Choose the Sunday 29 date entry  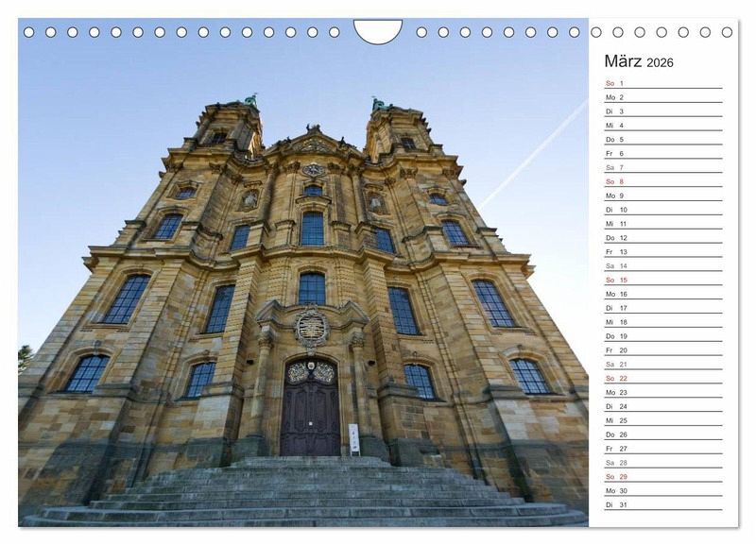[x=662, y=477]
